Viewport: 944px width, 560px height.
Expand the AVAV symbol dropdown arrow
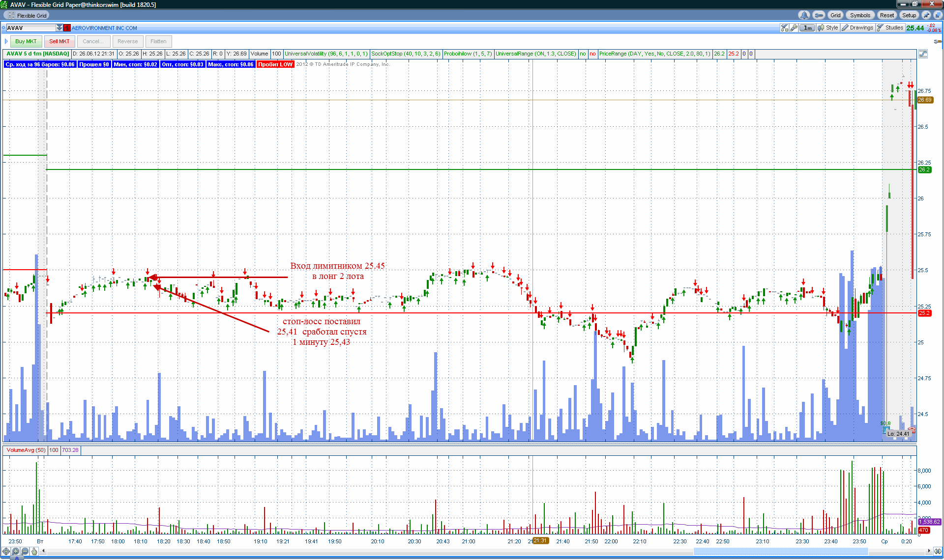(x=59, y=28)
